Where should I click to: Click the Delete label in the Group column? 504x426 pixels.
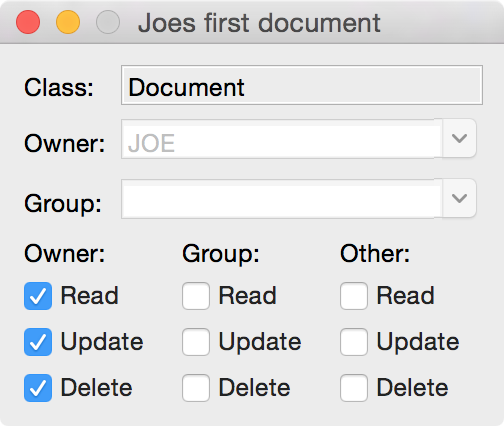tap(254, 388)
